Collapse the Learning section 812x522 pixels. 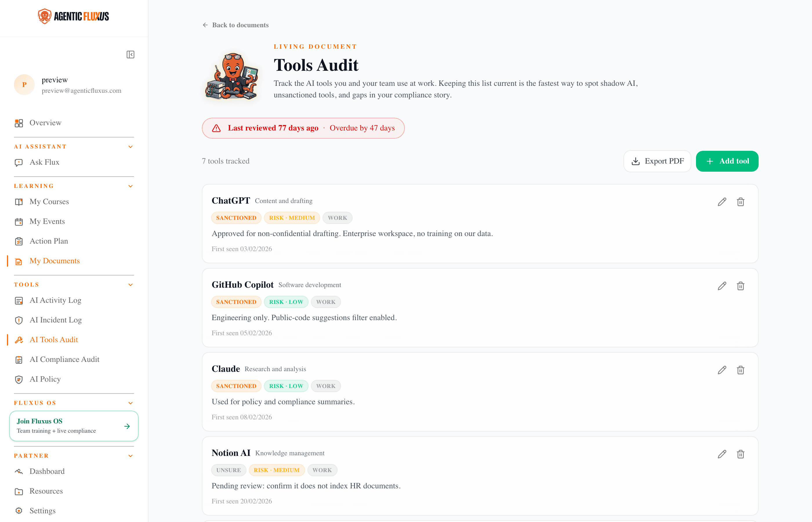[x=130, y=186]
